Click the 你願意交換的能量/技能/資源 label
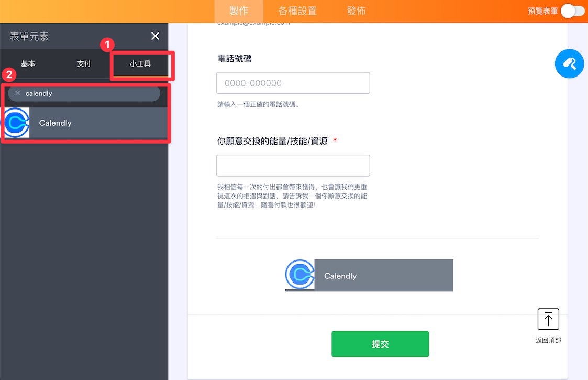Viewport: 588px width, 380px height. pos(272,141)
